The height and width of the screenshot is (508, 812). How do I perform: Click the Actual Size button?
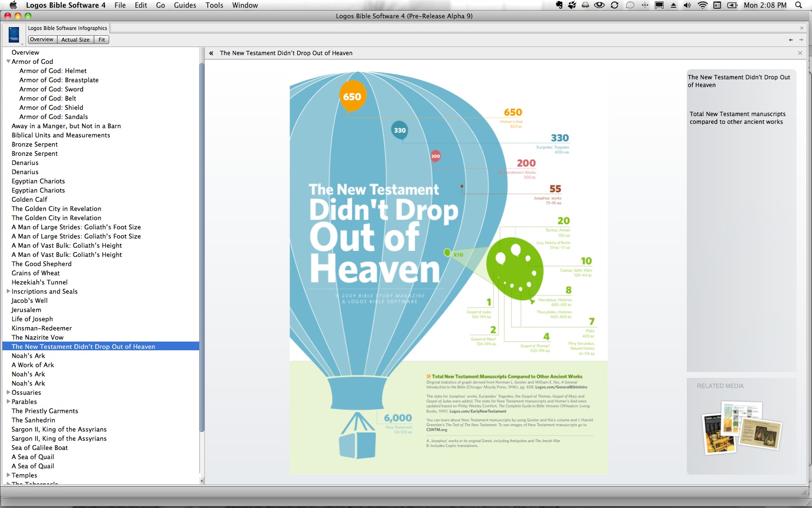click(75, 40)
